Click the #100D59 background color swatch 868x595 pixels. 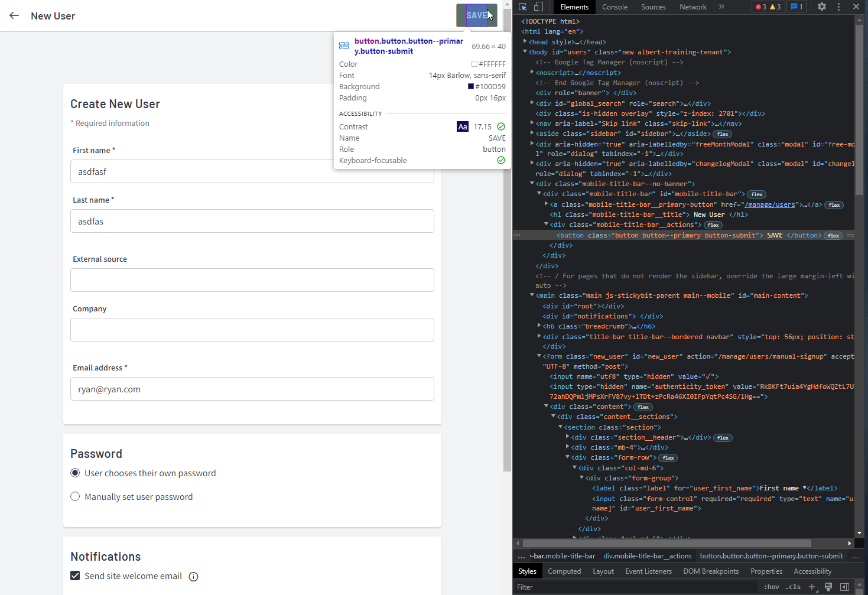tap(471, 86)
